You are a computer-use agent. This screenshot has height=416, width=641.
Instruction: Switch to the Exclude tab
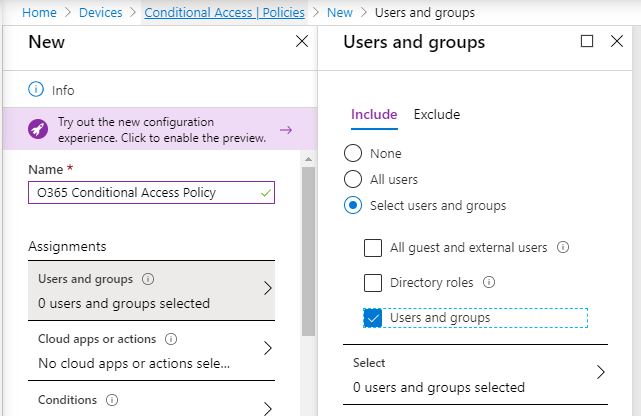pos(436,114)
